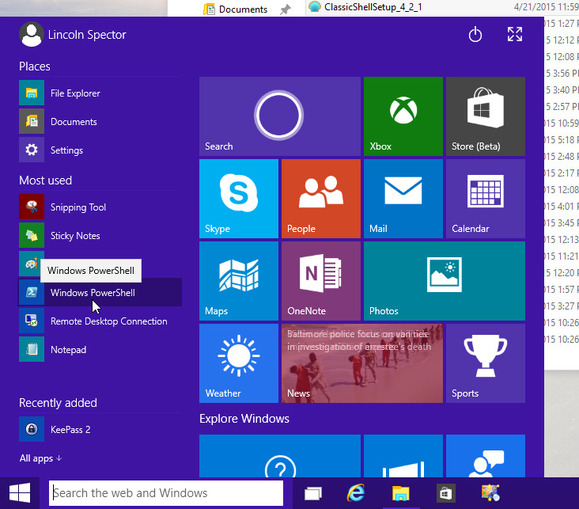Open the Weather tile
579x509 pixels.
[239, 363]
